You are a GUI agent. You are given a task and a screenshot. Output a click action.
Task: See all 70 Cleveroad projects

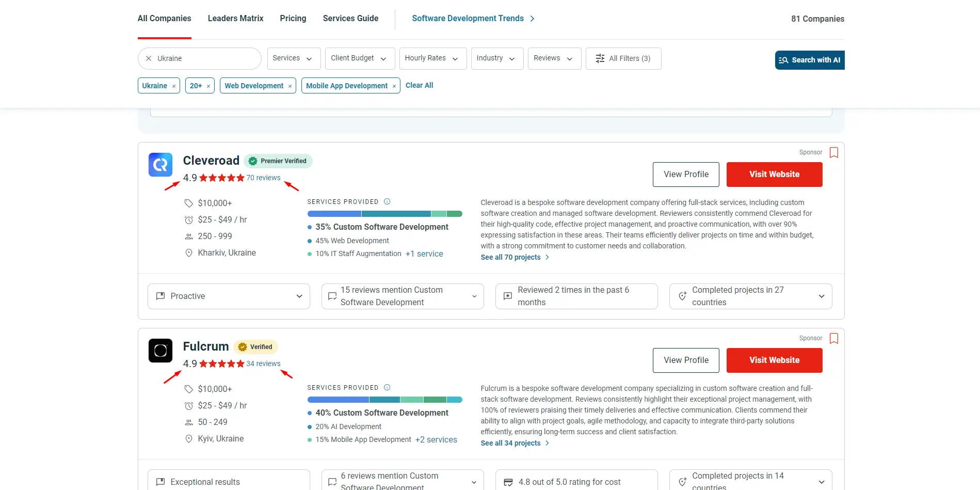515,257
